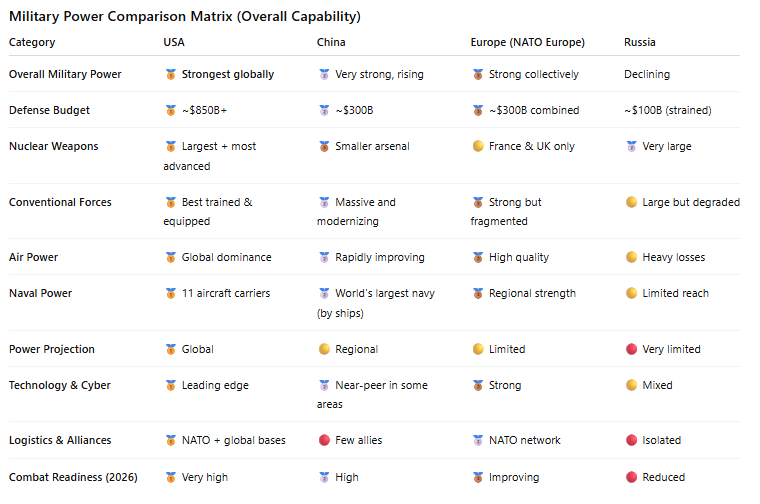Click the silver medal beside NATO network
The width and height of the screenshot is (760, 504).
[478, 440]
